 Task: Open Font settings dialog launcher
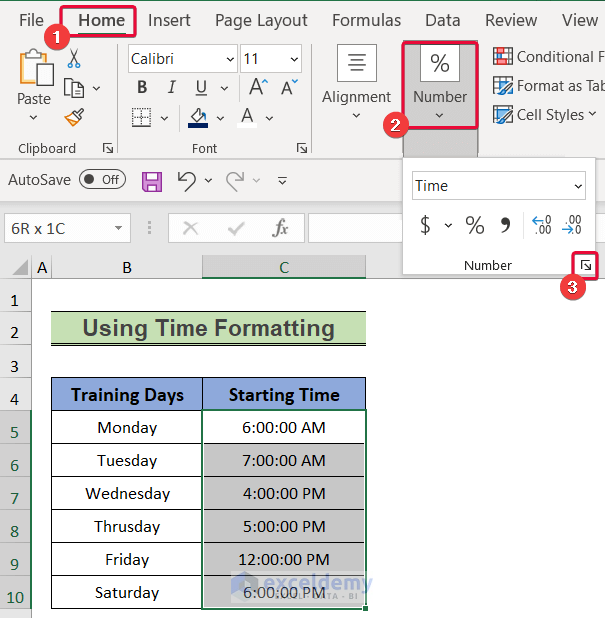(302, 148)
